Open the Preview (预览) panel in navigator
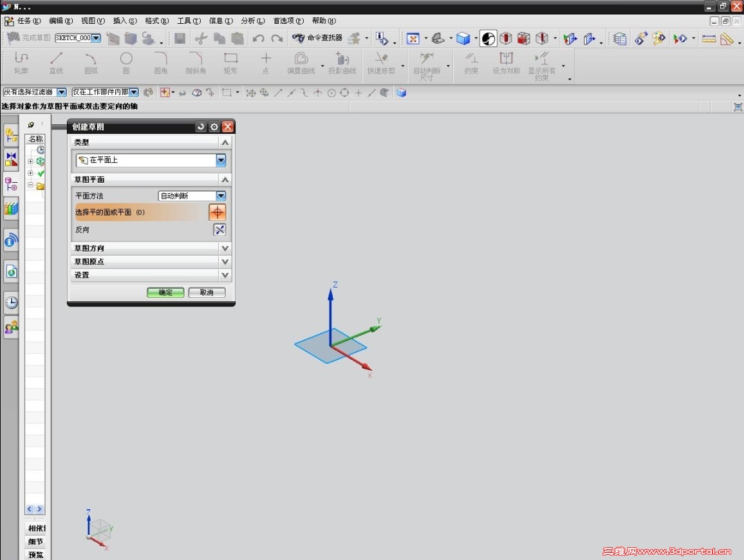The height and width of the screenshot is (560, 744). tap(36, 555)
